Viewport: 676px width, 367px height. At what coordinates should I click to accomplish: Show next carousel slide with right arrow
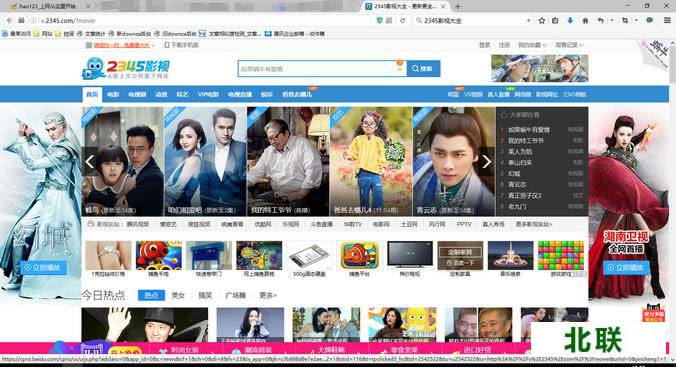click(487, 162)
